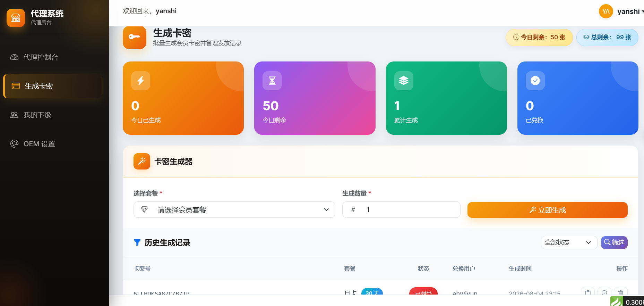Click the palette icon beside OEM 设置

click(x=14, y=144)
